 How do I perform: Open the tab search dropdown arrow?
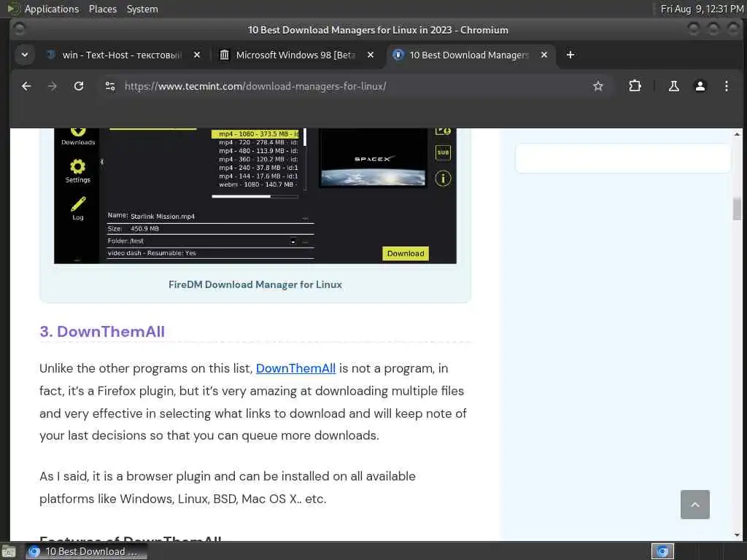pos(25,55)
